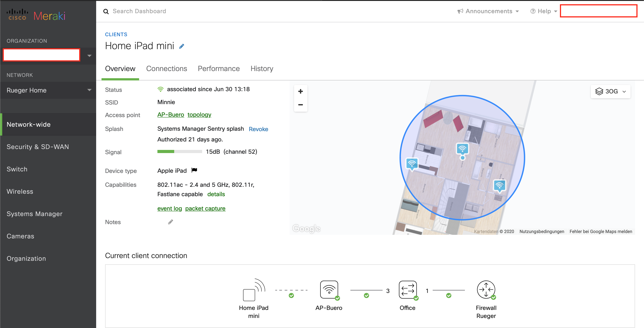The width and height of the screenshot is (644, 328).
Task: Select Systems Manager in the sidebar
Action: (34, 214)
